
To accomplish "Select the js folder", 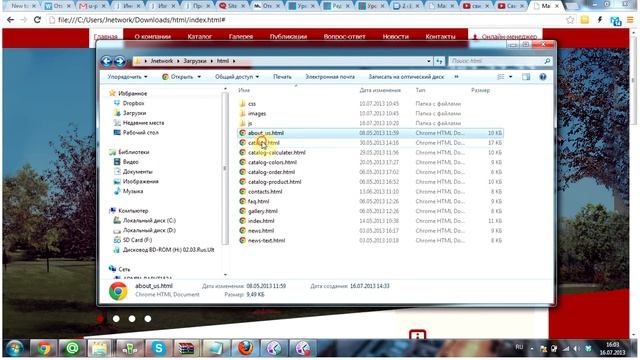I will pos(250,123).
